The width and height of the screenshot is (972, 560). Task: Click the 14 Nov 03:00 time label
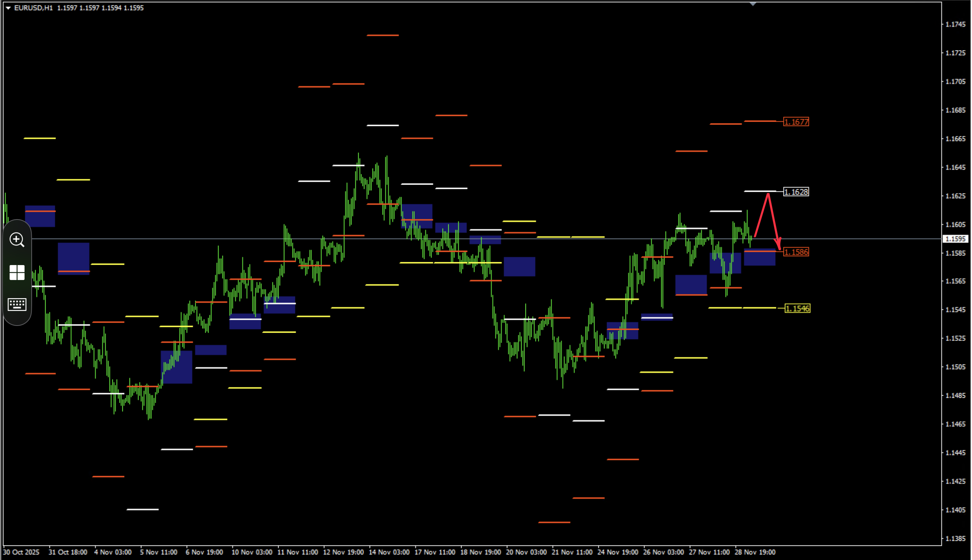coord(389,552)
